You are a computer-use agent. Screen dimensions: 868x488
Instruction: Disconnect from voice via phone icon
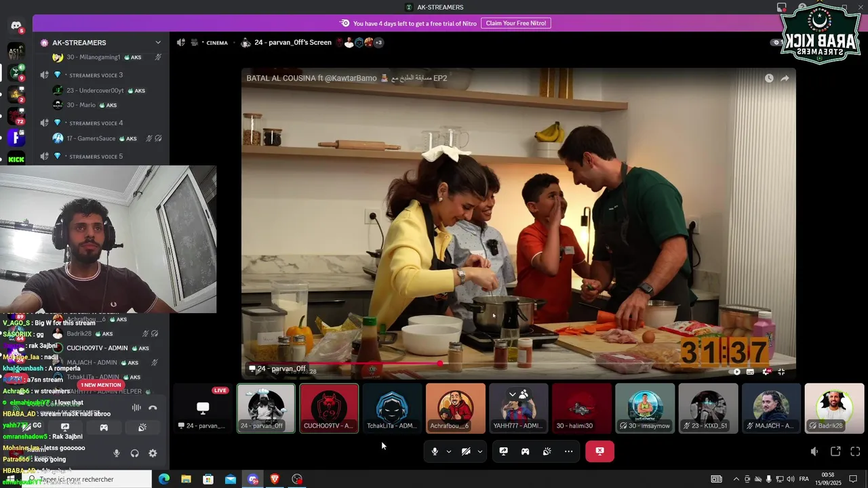tap(153, 407)
